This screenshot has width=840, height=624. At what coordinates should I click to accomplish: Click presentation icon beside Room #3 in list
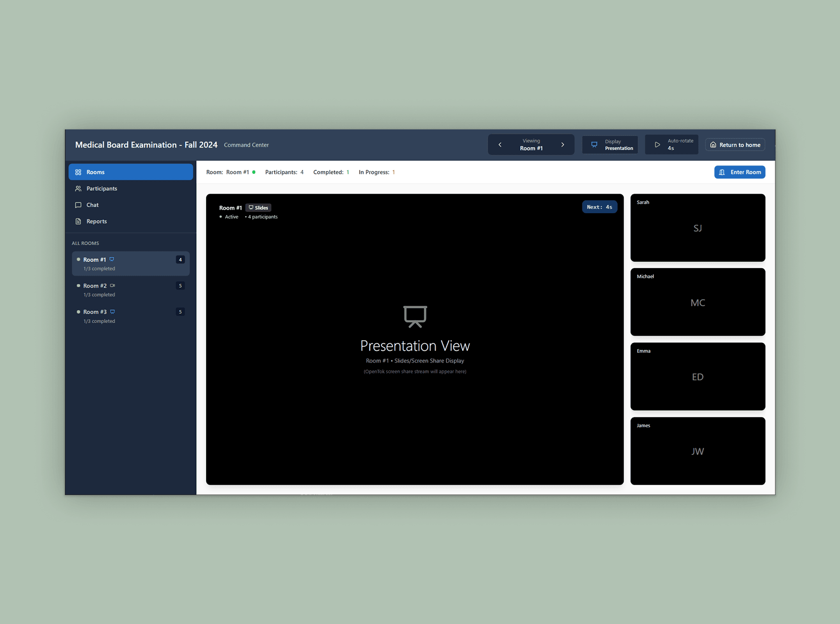tap(113, 312)
